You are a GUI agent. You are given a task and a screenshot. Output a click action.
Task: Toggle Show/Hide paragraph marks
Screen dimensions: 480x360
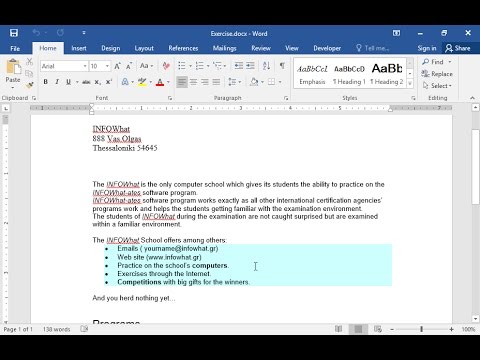pos(282,66)
